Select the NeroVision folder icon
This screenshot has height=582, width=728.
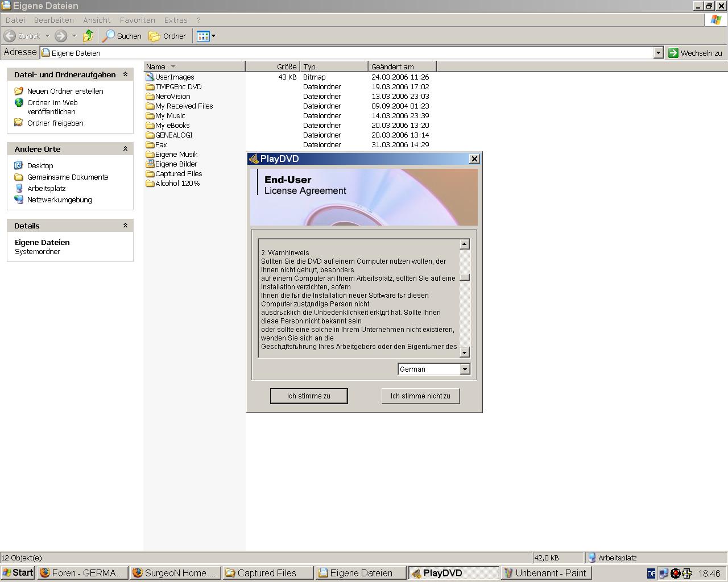150,96
